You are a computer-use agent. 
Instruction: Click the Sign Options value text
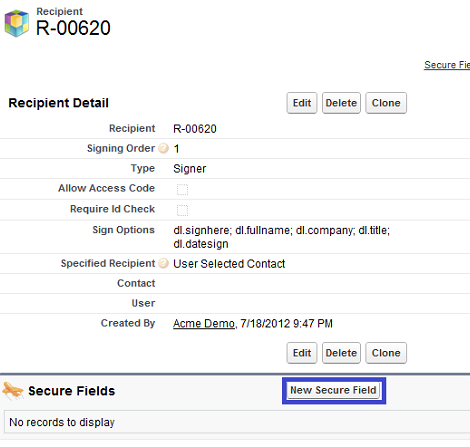282,237
